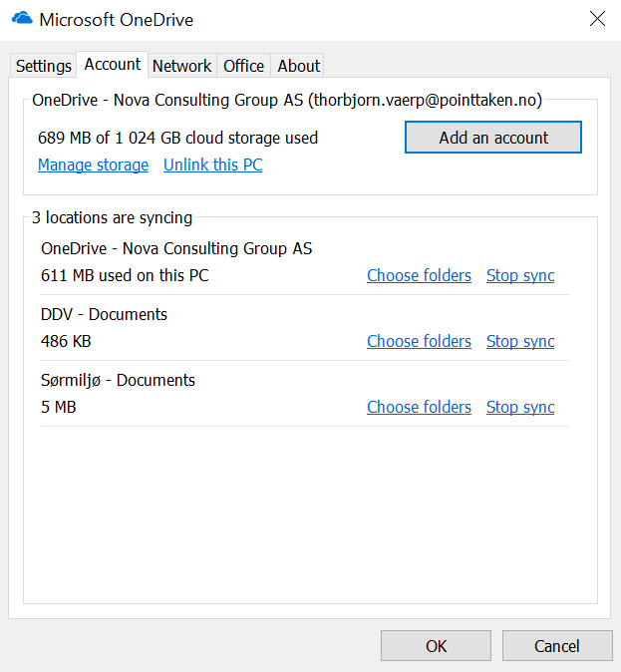Click the Cancel button
Image resolution: width=621 pixels, height=672 pixels.
[x=557, y=646]
